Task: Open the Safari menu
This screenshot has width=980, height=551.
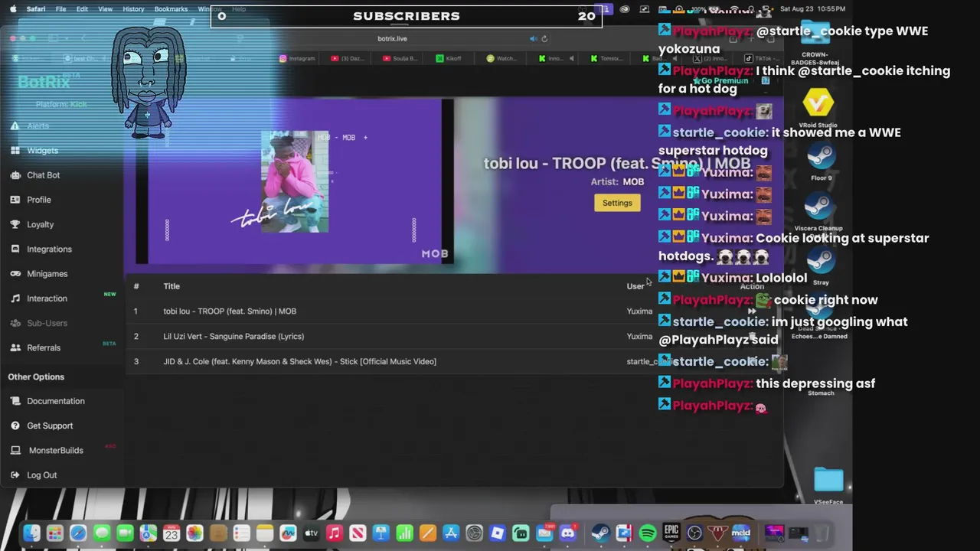Action: [x=35, y=9]
